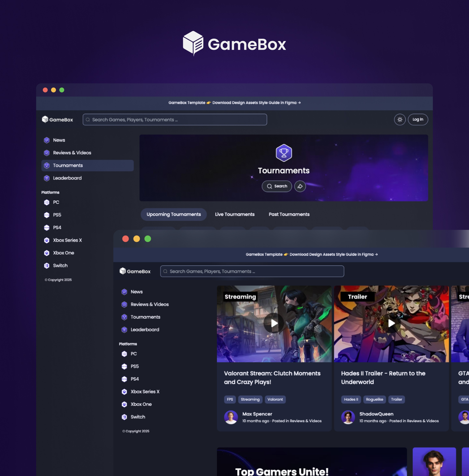Open Leaderboard icon in front window sidebar
Screen dimensions: 469x476
tap(124, 330)
